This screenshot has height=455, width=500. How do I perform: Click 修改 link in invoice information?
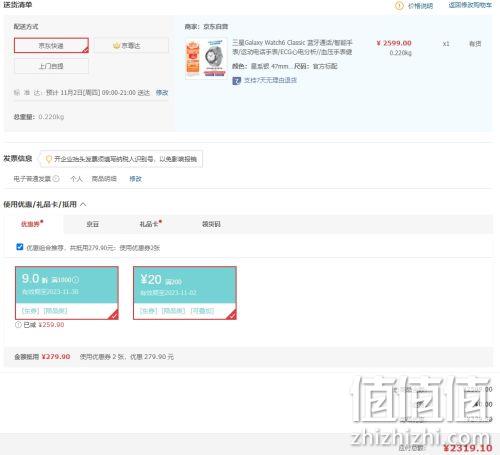pyautogui.click(x=135, y=179)
